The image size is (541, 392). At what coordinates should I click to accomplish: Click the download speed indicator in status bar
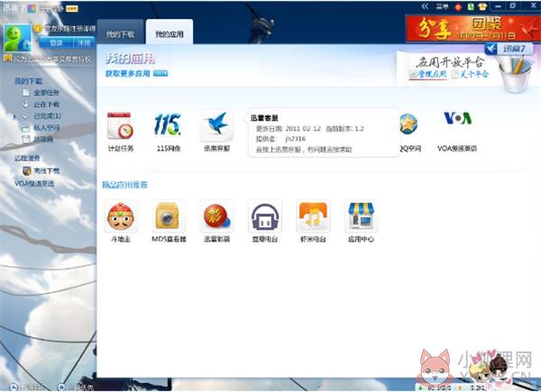click(436, 387)
